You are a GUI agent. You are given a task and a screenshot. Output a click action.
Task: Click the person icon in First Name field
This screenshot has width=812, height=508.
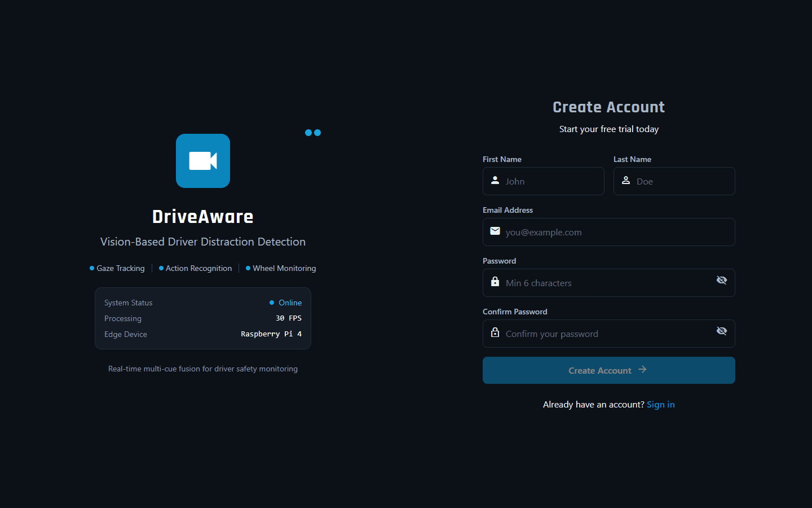point(495,180)
